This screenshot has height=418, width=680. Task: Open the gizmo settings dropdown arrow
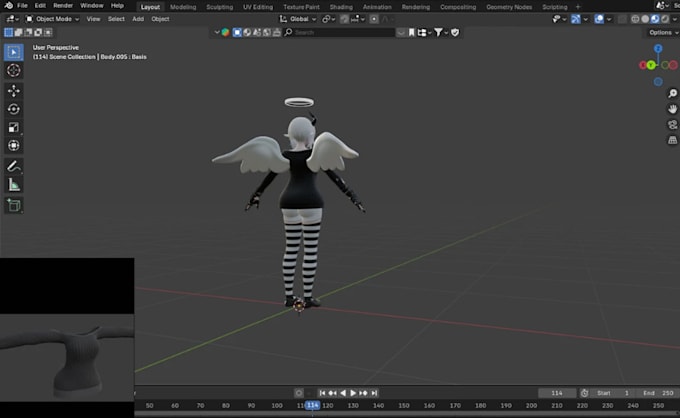point(585,19)
